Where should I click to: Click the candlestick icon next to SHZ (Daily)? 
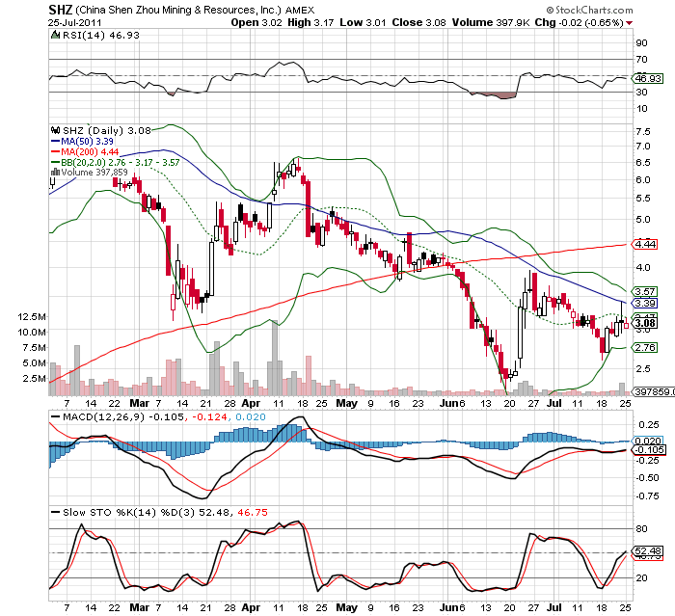pyautogui.click(x=56, y=130)
